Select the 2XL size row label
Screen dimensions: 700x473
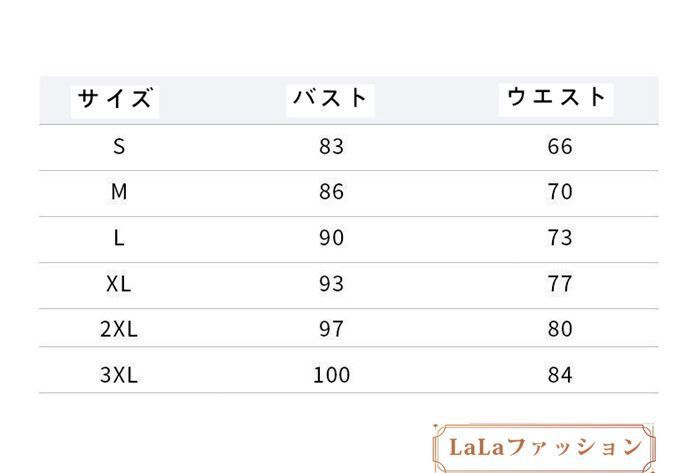(119, 329)
